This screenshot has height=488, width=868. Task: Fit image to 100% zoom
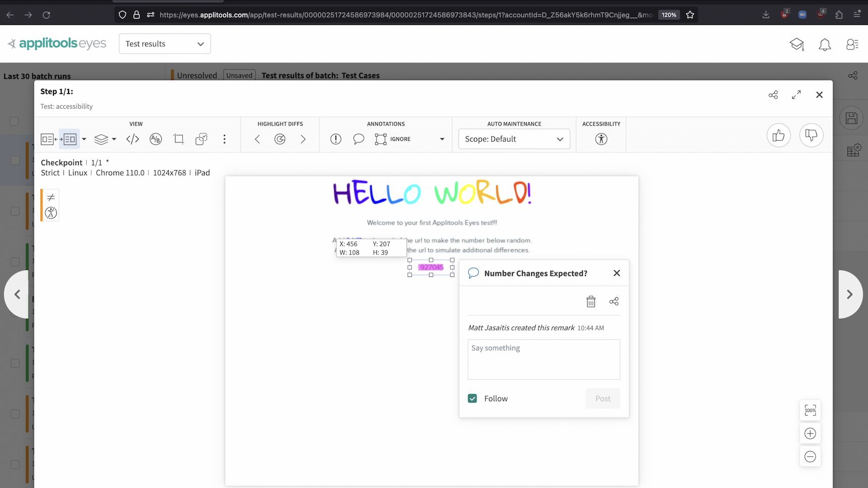pos(811,410)
